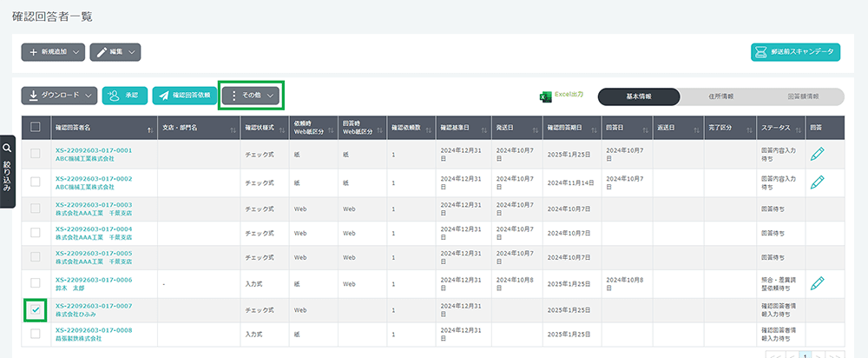Switch to the 回答額情報 tab
The image size is (868, 358).
802,96
